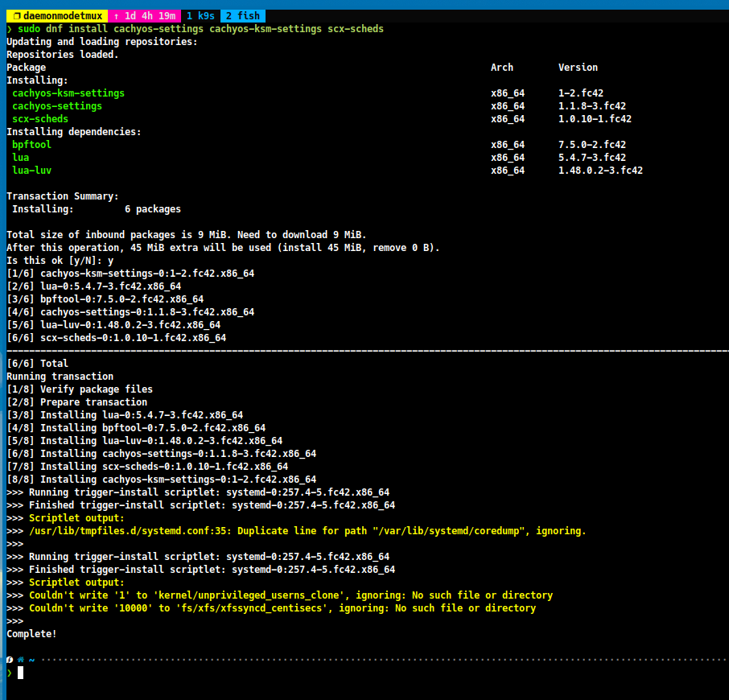
Task: Click the green bpftool dependency name
Action: click(x=31, y=145)
